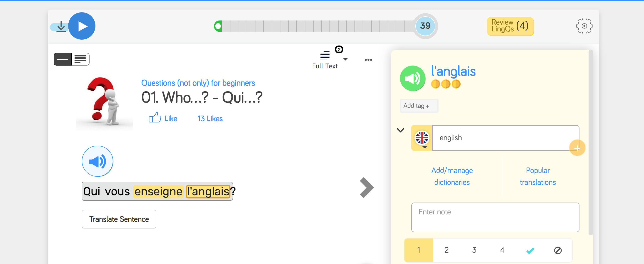Add new meaning with orange plus button
The image size is (644, 264).
pyautogui.click(x=577, y=148)
